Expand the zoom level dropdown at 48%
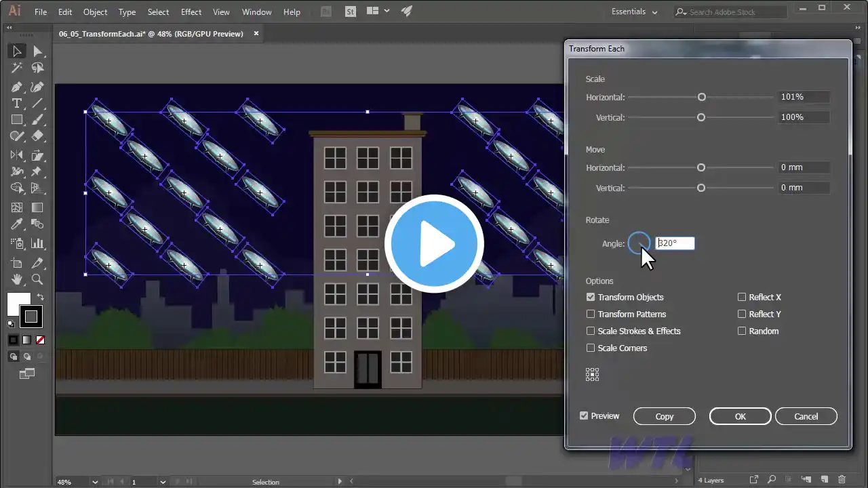The height and width of the screenshot is (488, 868). [x=94, y=482]
